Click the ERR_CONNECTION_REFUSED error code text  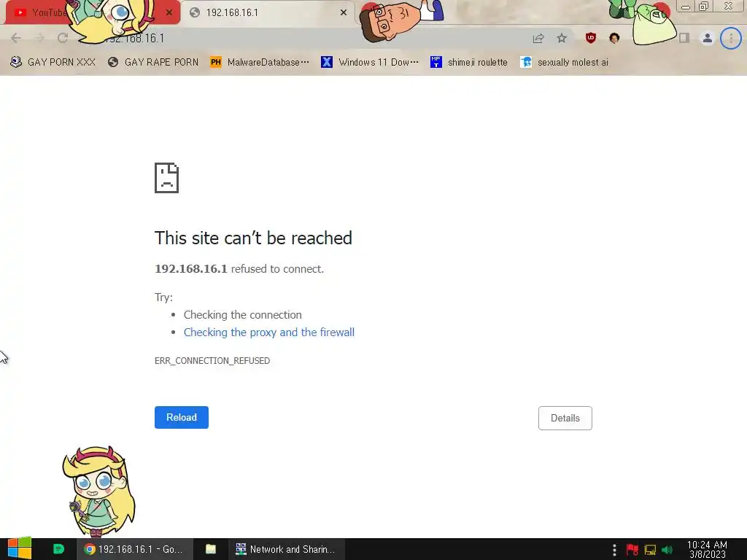[212, 361]
